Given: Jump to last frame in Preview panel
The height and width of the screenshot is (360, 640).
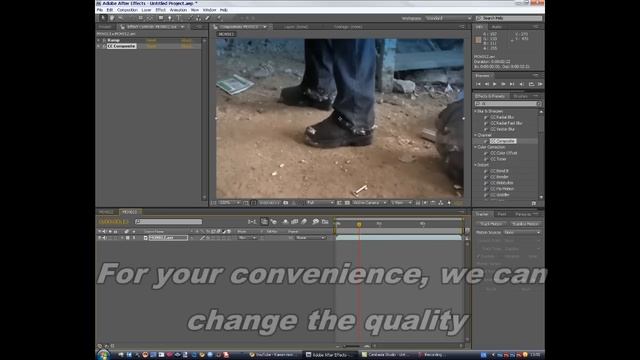Looking at the screenshot, I should [x=512, y=84].
